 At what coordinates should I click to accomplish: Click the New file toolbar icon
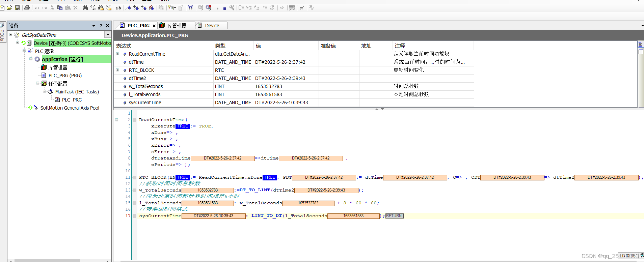[2, 8]
